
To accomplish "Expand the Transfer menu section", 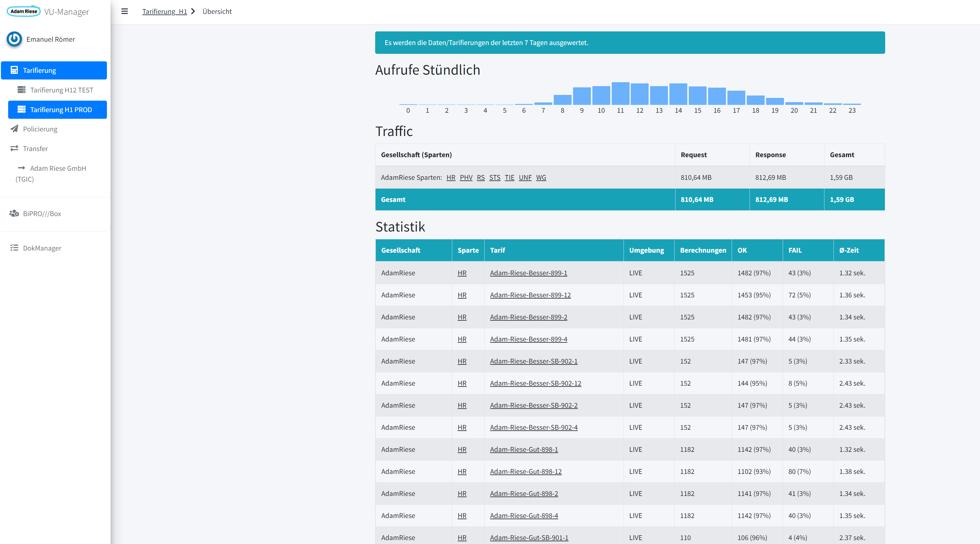I will (x=35, y=148).
